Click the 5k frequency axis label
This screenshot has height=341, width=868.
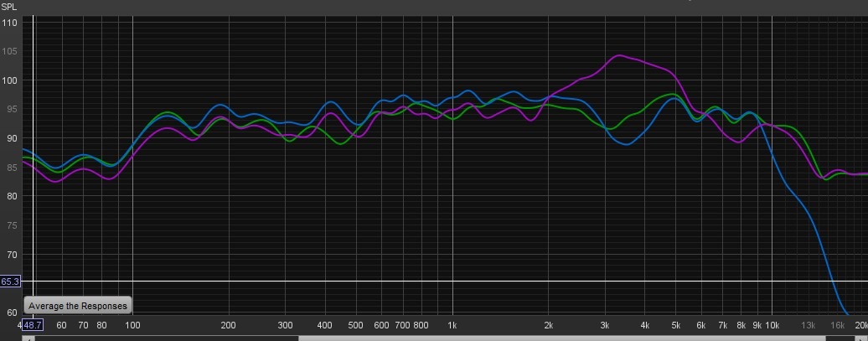676,325
